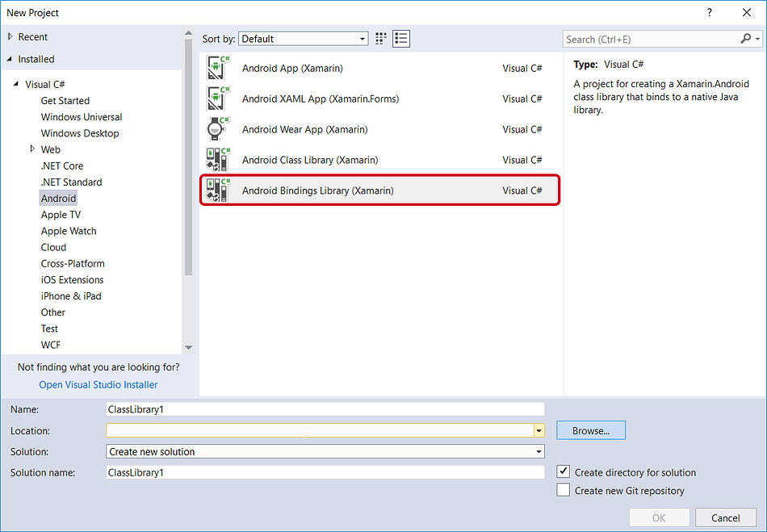Screen dimensions: 767x532
Task: Open the Solution Create new solution dropdown
Action: click(x=325, y=451)
